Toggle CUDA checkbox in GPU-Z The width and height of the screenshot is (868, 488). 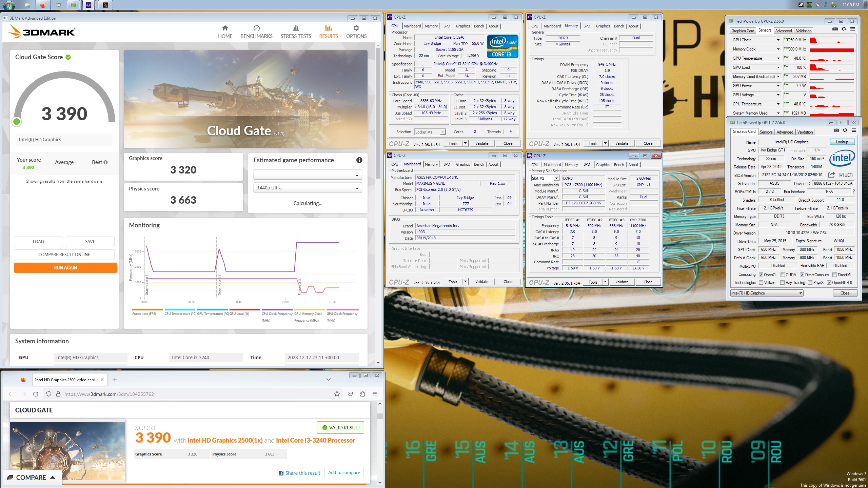point(783,275)
